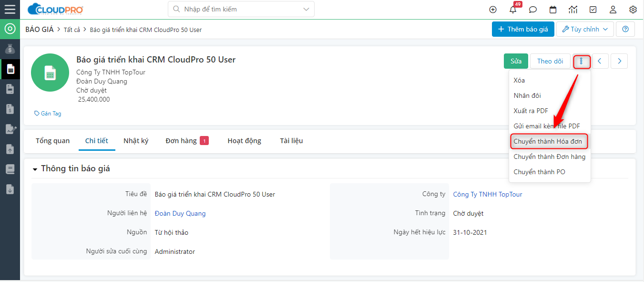This screenshot has height=282, width=644.
Task: Open the calendar icon in top bar
Action: click(553, 10)
